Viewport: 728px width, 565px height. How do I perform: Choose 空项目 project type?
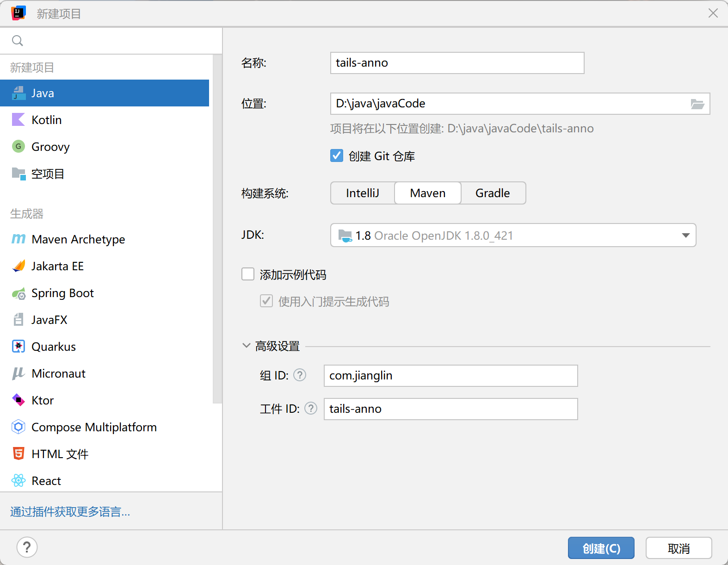pyautogui.click(x=105, y=174)
